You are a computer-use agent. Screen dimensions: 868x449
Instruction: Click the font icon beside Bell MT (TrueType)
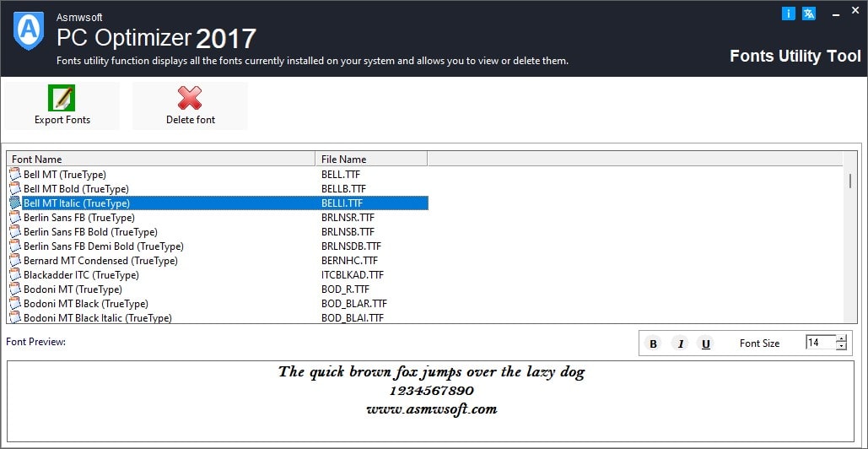[x=15, y=175]
